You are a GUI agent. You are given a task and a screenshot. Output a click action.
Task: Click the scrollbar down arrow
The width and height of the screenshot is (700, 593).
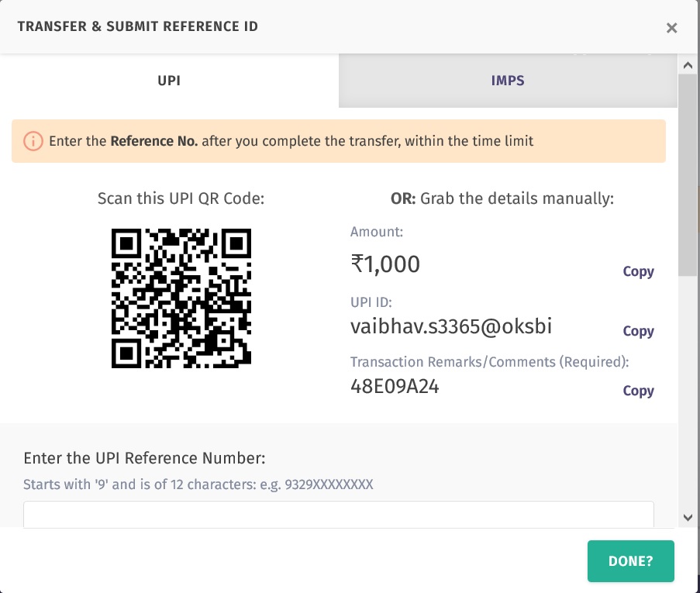pos(688,517)
